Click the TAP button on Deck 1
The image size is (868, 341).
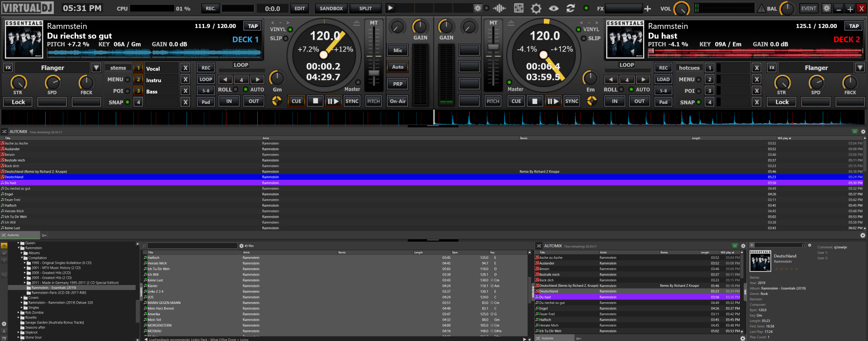click(x=253, y=26)
